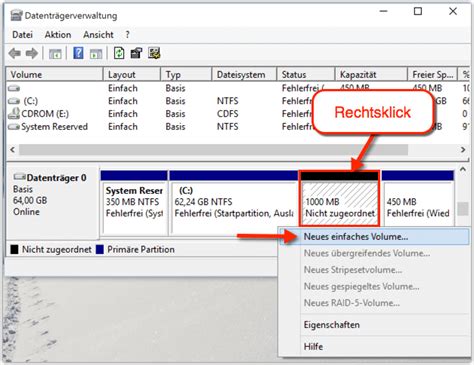The width and height of the screenshot is (474, 365).
Task: Open the Ansicht menu
Action: (x=98, y=35)
